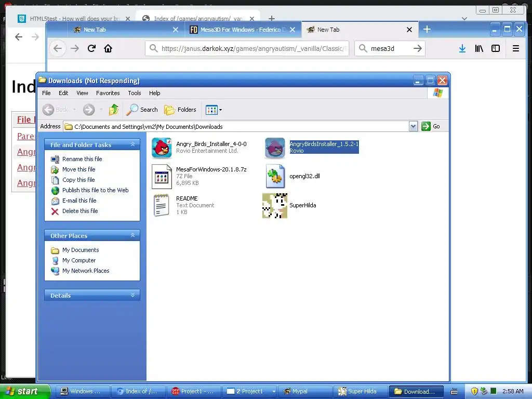Select the opengl32.dll file icon
This screenshot has width=532, height=399.
(x=275, y=177)
